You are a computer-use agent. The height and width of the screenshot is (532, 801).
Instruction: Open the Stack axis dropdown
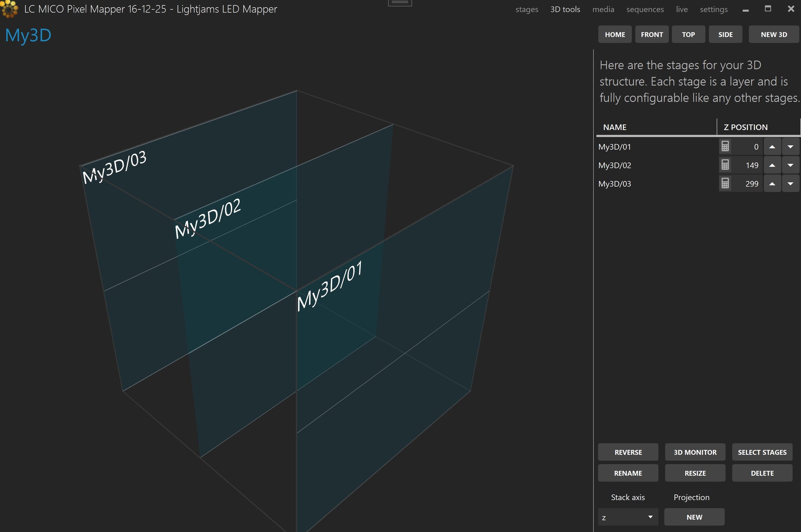click(x=628, y=517)
